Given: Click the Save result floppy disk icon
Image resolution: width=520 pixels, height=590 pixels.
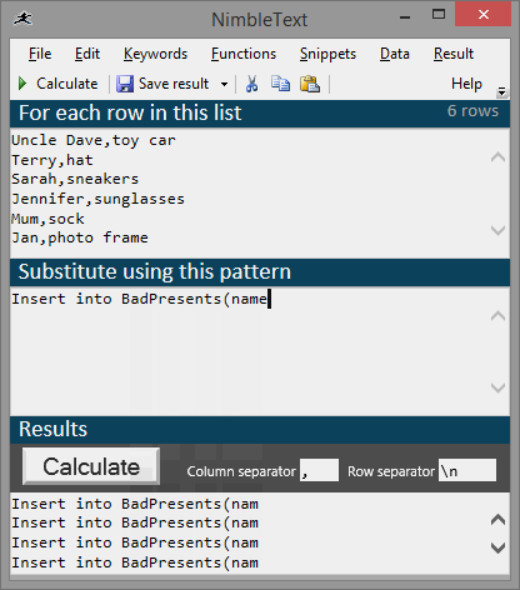Looking at the screenshot, I should 125,84.
